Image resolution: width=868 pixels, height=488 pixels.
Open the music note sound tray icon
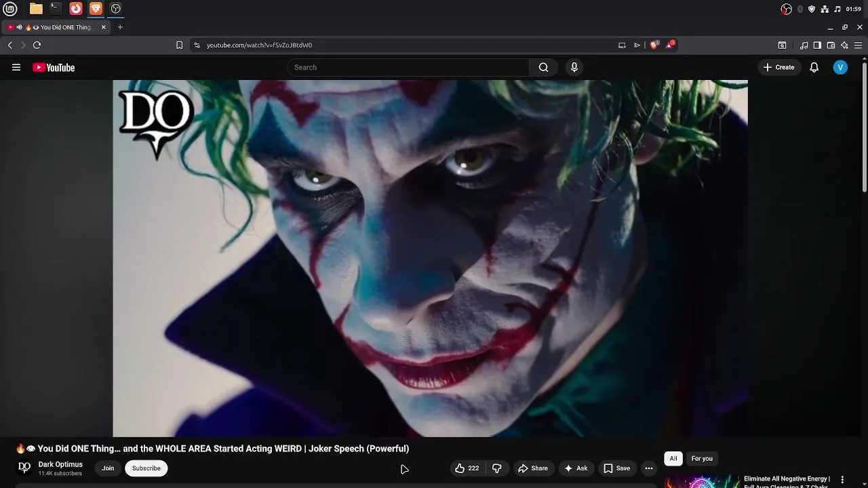[837, 9]
